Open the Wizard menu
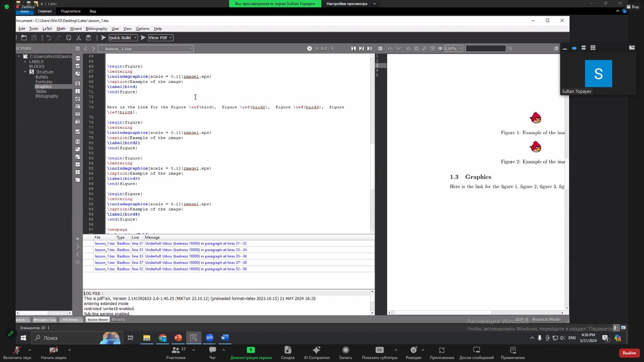Image resolution: width=644 pixels, height=362 pixels. coord(75,29)
